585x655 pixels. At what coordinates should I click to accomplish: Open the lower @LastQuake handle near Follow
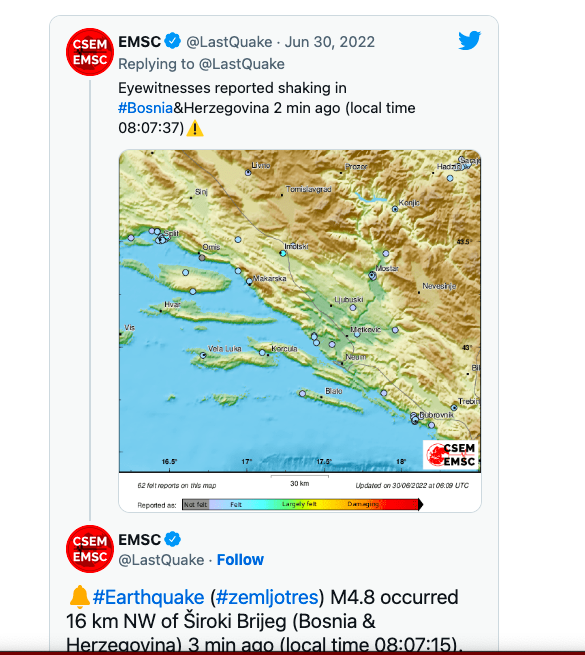tap(161, 560)
